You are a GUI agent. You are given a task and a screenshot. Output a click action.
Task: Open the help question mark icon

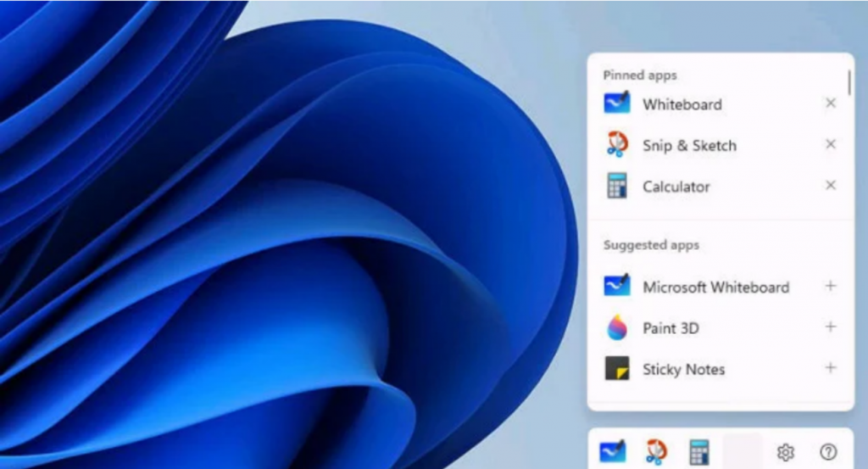(x=828, y=452)
